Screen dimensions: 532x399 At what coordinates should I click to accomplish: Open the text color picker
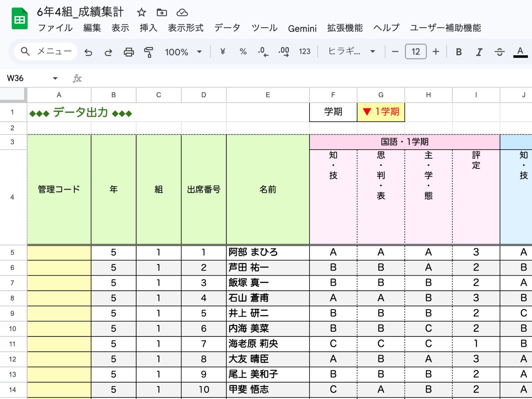(520, 52)
